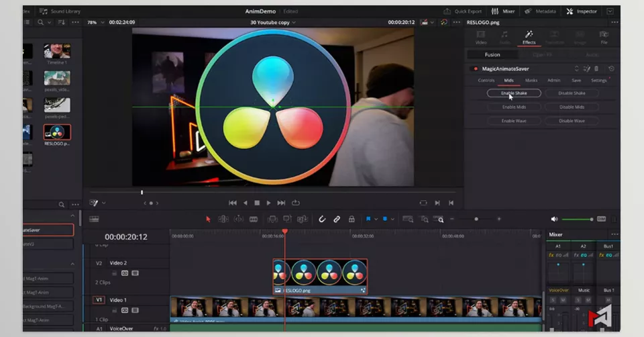Click the Detail Zoom icon
Viewport: 644px width, 337px height.
tap(425, 220)
